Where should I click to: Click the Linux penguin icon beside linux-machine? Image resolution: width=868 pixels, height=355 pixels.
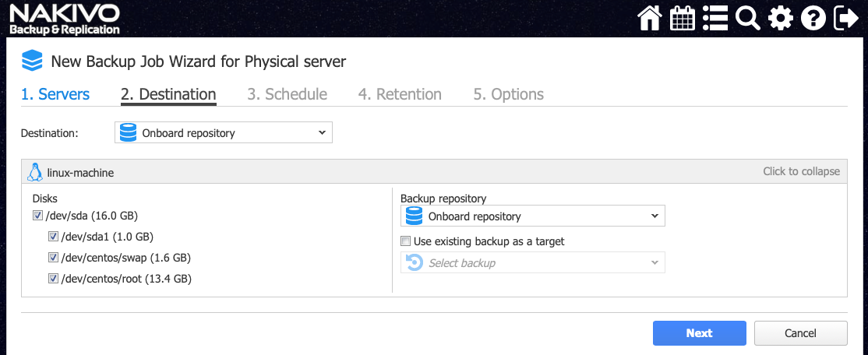click(35, 173)
